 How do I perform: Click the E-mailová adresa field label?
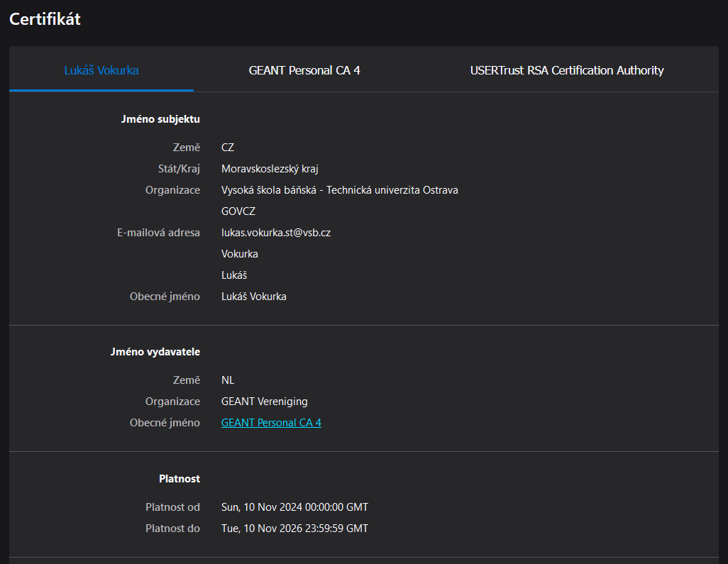click(158, 233)
